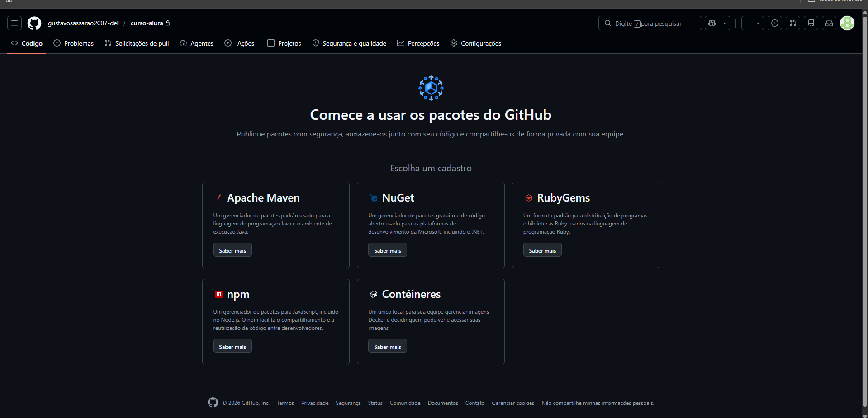Focus the 'Digite / para pesquisar' search box
The image size is (868, 418).
(x=650, y=23)
